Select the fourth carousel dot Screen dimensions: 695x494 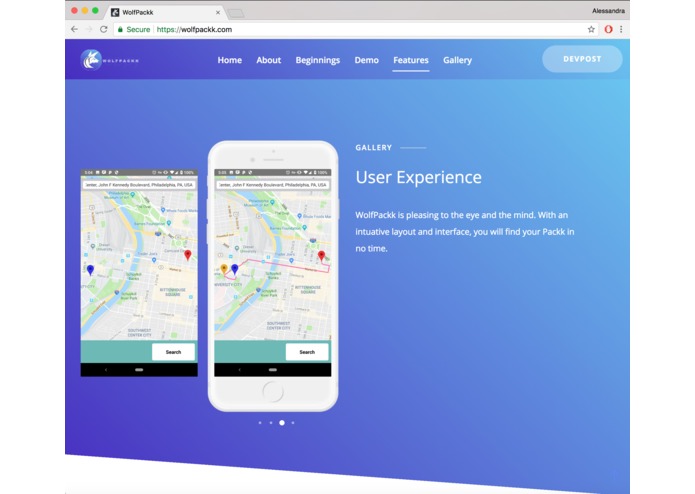coord(293,423)
